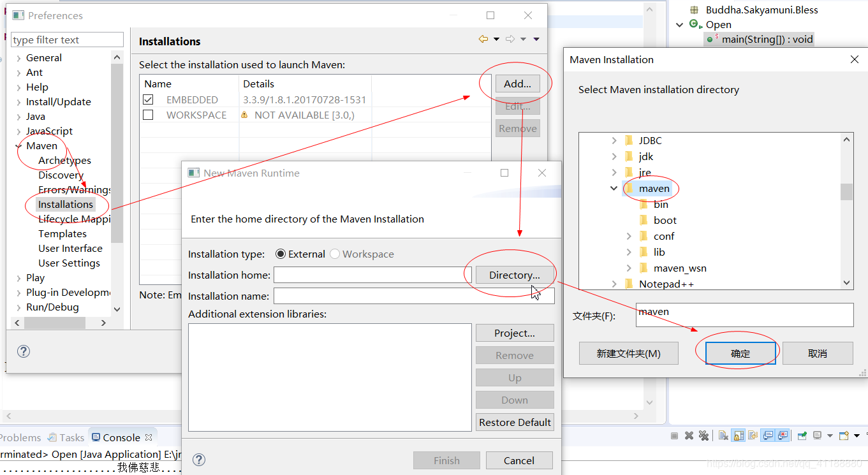Select User Settings under Maven
Screen dimensions: 868x475
(x=69, y=263)
